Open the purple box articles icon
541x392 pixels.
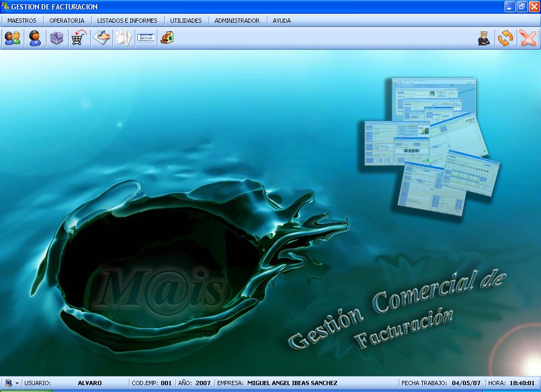click(x=57, y=39)
